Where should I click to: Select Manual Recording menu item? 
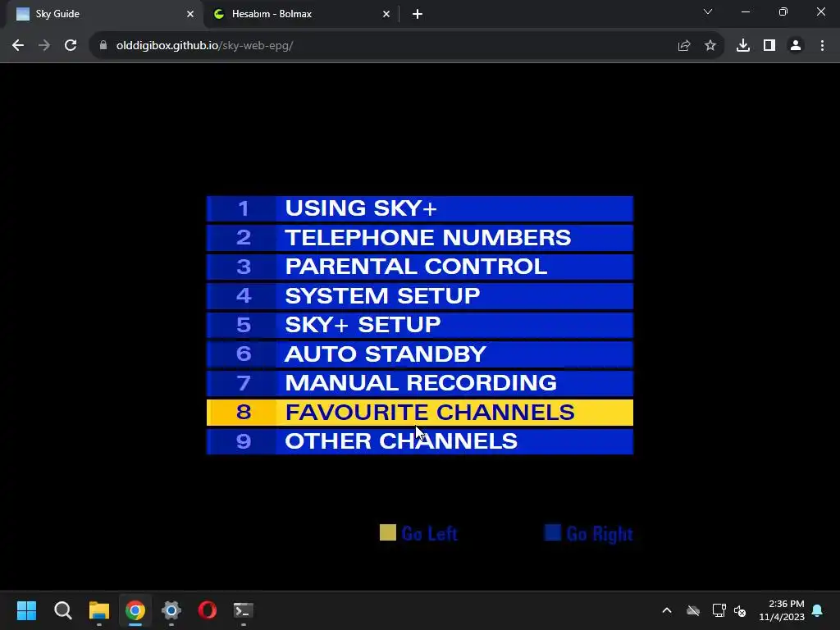419,383
